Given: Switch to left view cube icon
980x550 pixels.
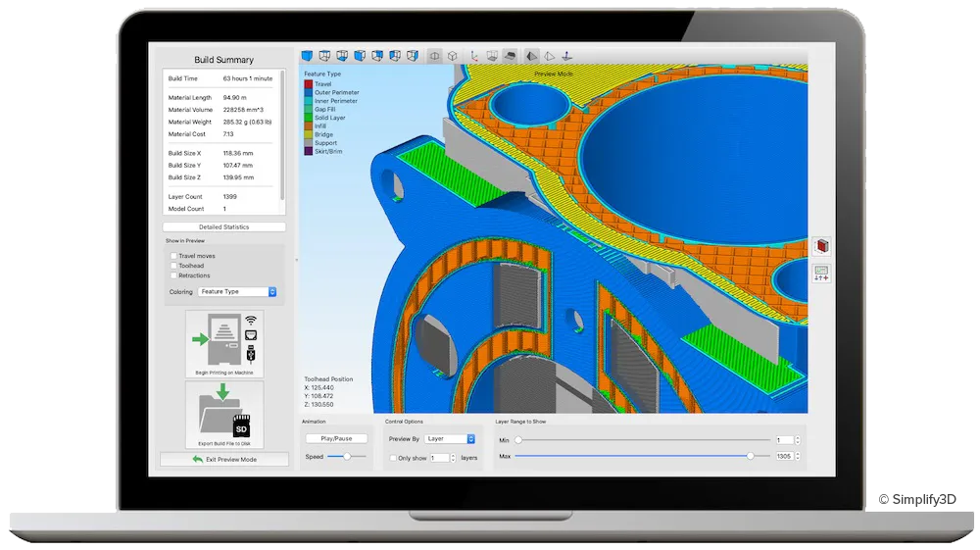Looking at the screenshot, I should [394, 56].
